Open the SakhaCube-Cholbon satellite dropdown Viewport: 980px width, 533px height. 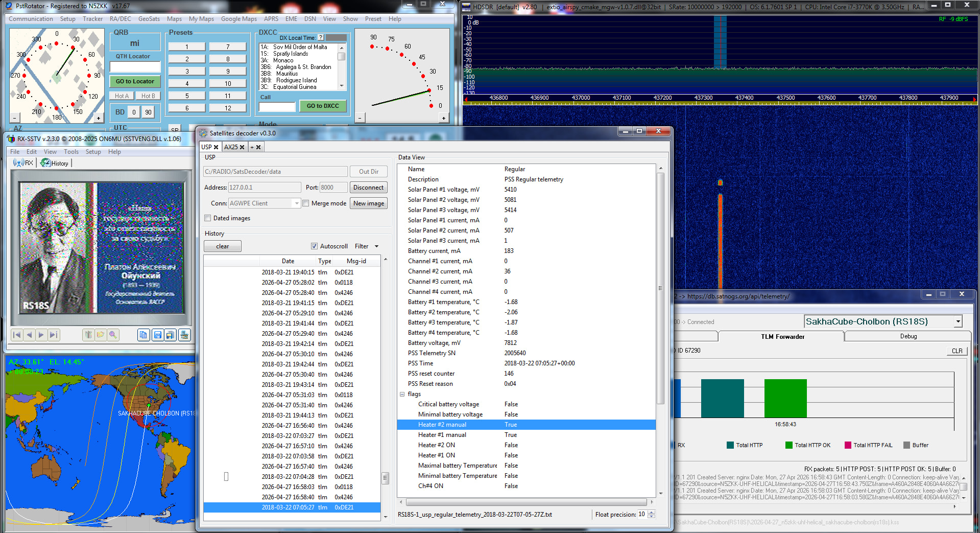click(958, 321)
